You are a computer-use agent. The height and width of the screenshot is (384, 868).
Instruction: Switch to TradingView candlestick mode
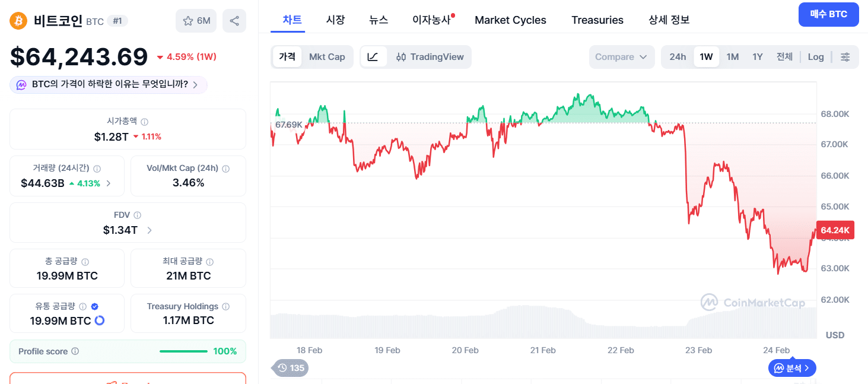pyautogui.click(x=430, y=57)
